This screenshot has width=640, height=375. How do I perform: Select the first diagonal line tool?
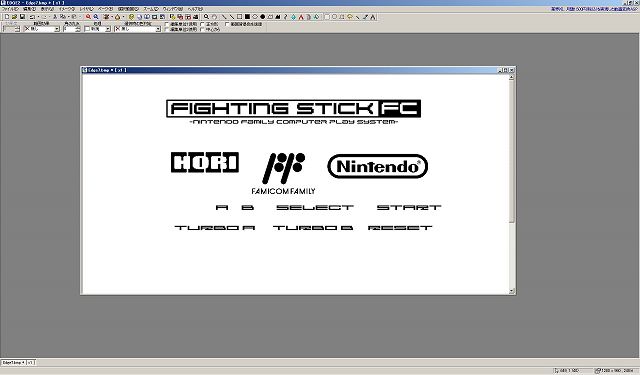(224, 17)
